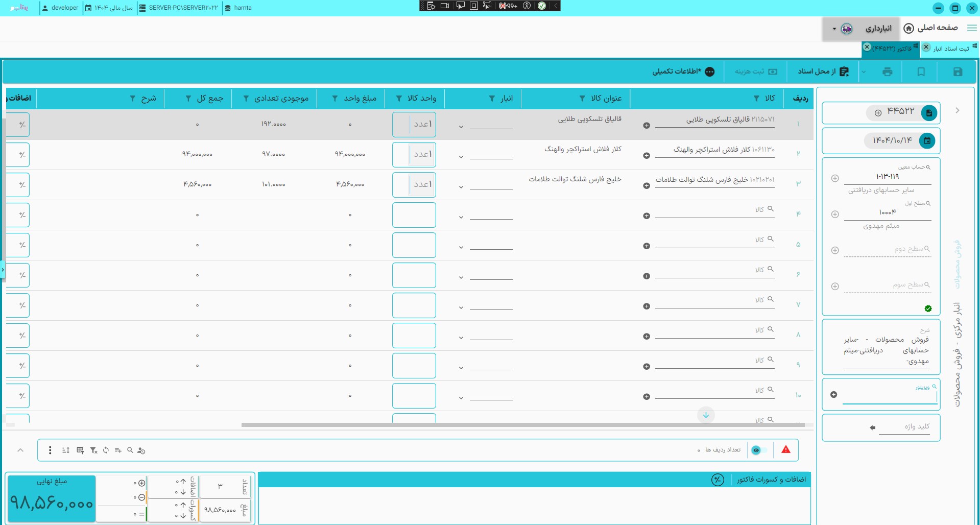The image size is (980, 525).
Task: Expand the print options dropdown arrow
Action: [864, 72]
